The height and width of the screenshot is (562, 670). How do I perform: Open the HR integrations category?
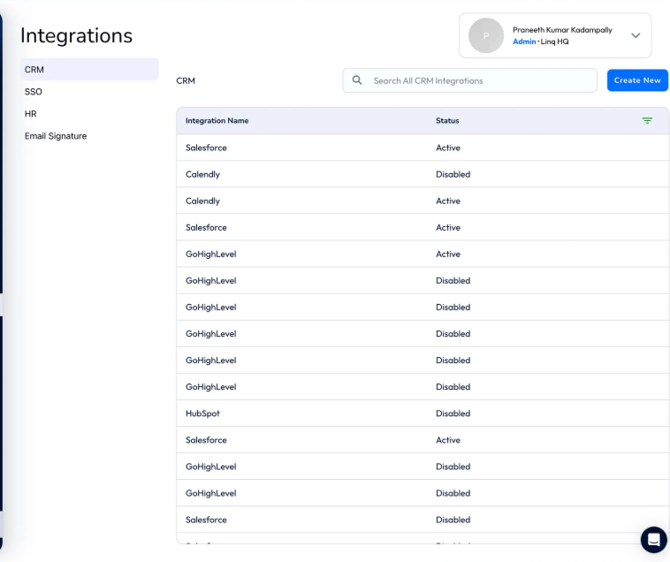[x=31, y=114]
